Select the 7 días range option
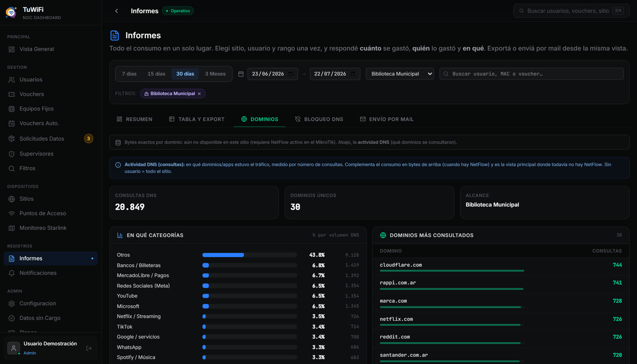 [129, 74]
